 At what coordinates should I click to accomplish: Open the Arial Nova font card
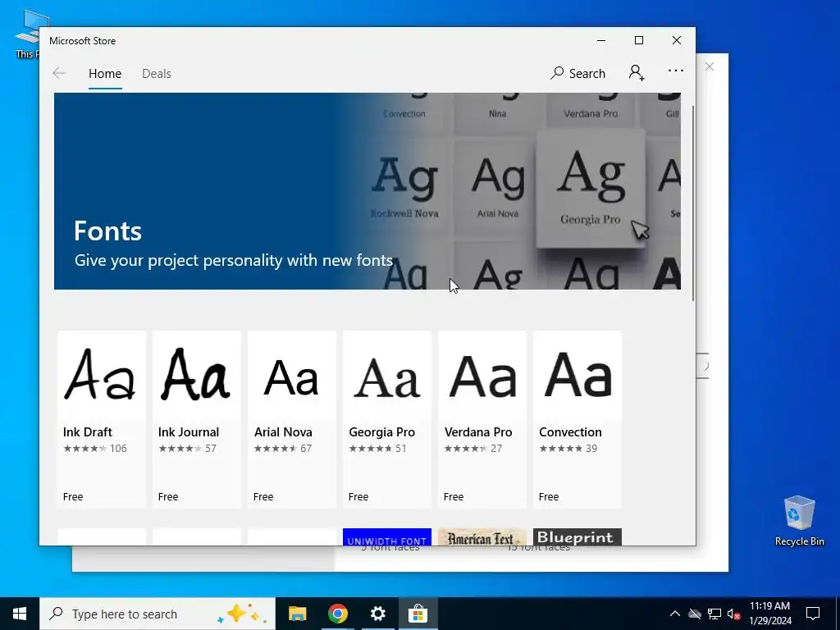click(292, 419)
